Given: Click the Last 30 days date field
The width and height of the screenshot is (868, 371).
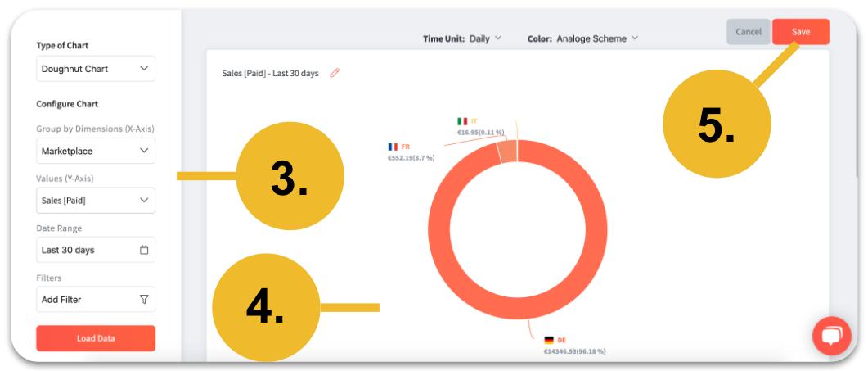Looking at the screenshot, I should tap(86, 250).
